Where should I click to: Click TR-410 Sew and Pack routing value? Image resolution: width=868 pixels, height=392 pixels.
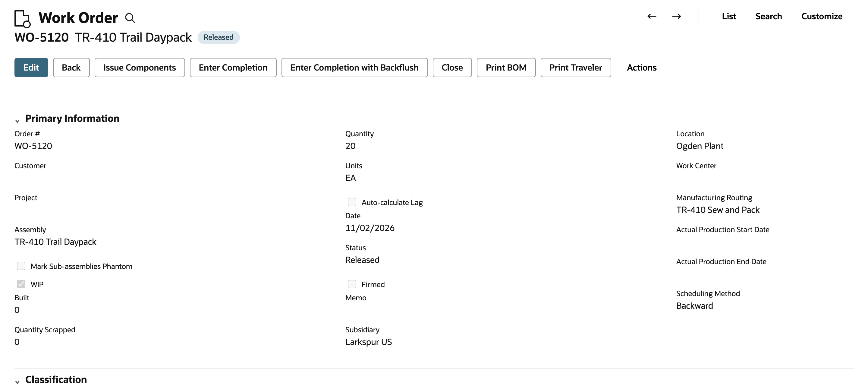point(718,210)
